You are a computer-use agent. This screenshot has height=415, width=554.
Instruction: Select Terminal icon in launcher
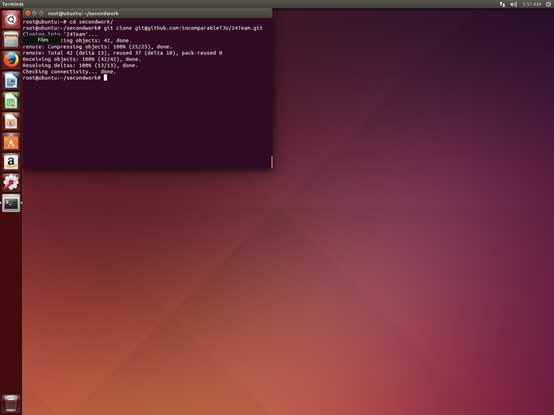coord(11,203)
